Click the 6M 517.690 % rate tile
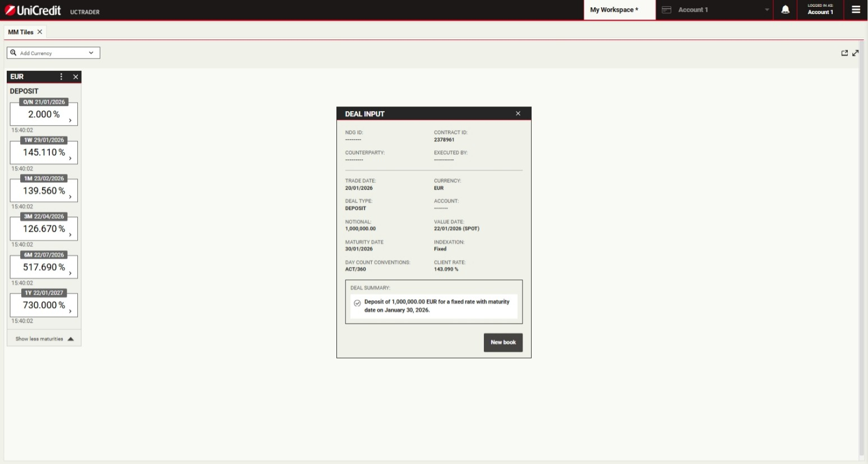Viewport: 868px width, 464px height. pos(44,267)
